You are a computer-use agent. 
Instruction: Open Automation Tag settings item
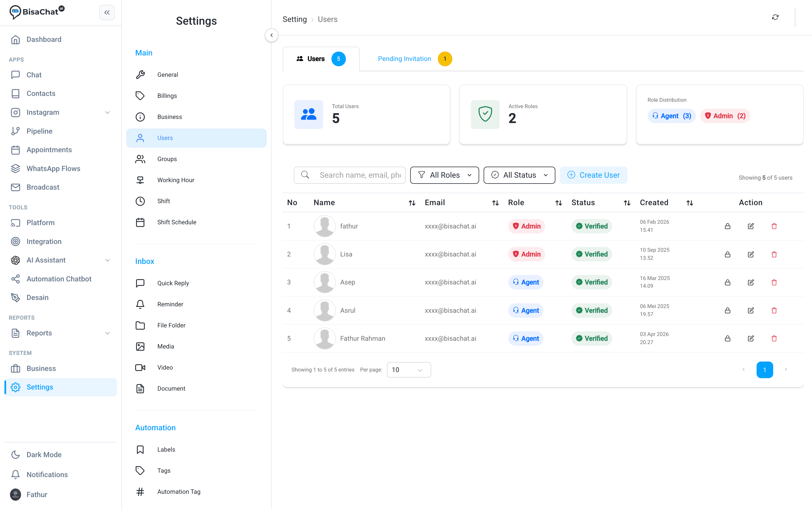coord(196,492)
